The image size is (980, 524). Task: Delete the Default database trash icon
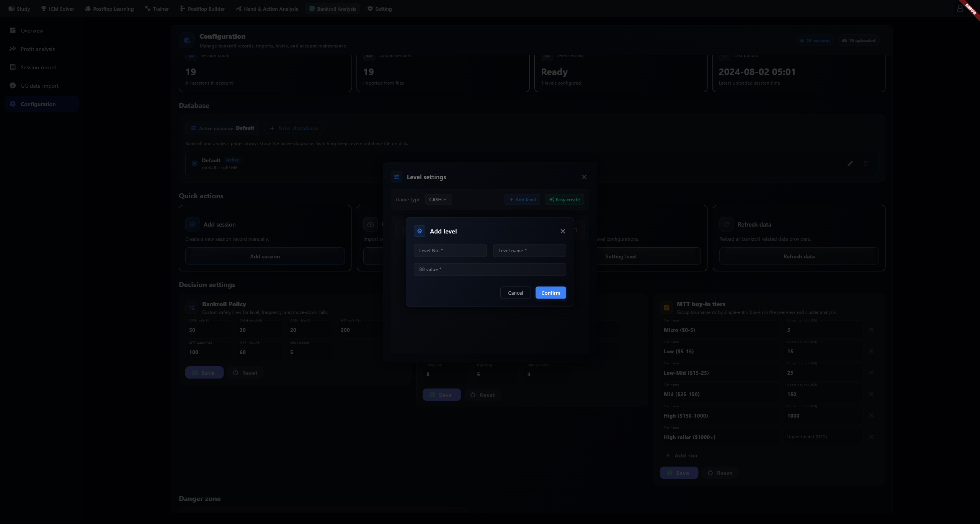point(866,163)
